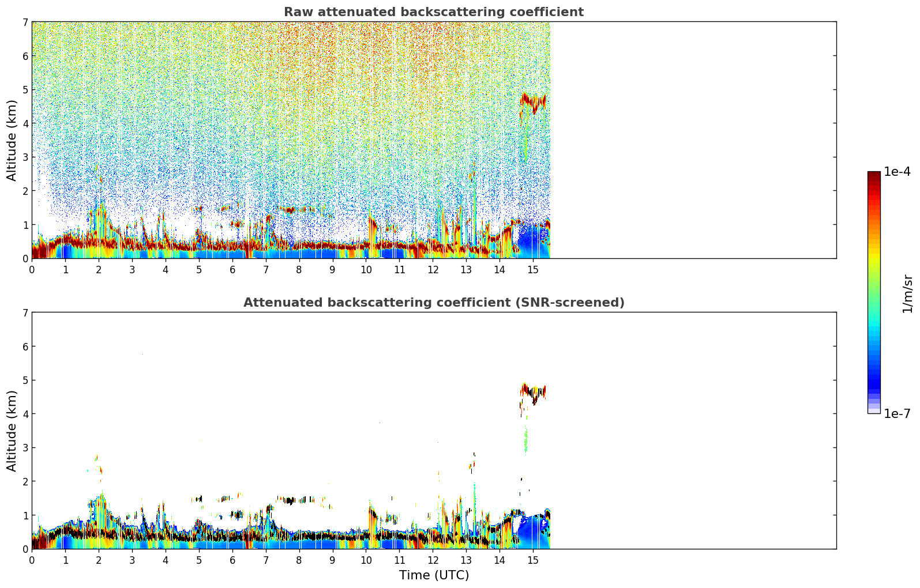Click the top plot's "Altitude (km)" label
Viewport: 920px width, 588px height.
[12, 140]
